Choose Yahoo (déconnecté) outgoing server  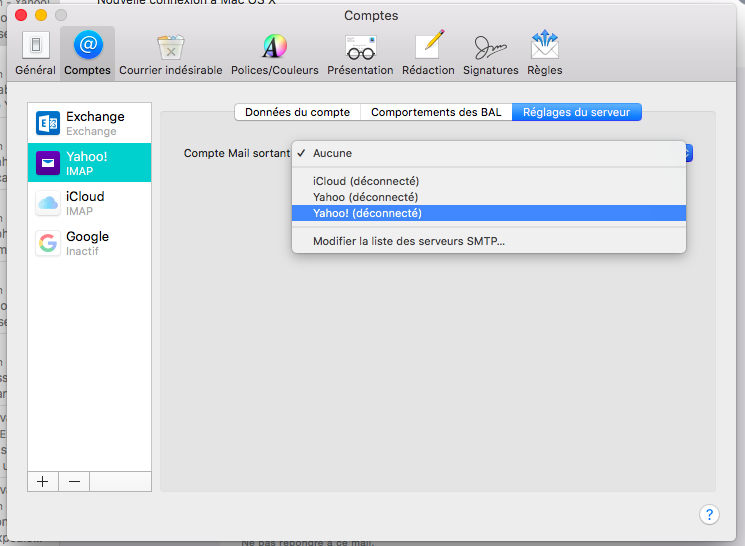point(489,197)
